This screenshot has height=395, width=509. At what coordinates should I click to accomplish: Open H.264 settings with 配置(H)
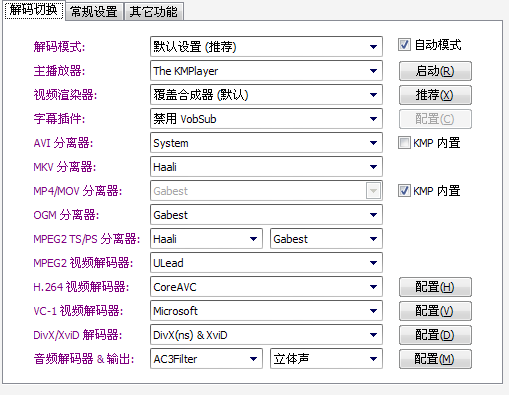435,287
